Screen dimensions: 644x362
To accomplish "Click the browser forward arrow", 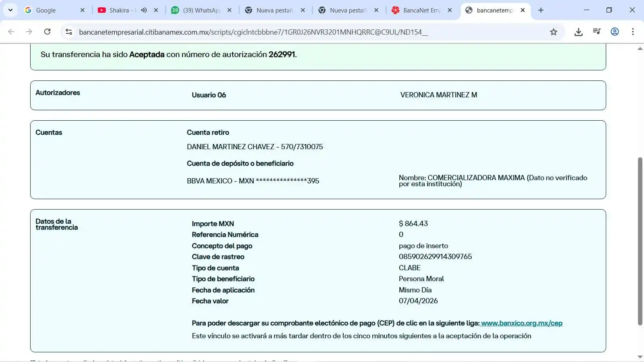I will tap(29, 32).
